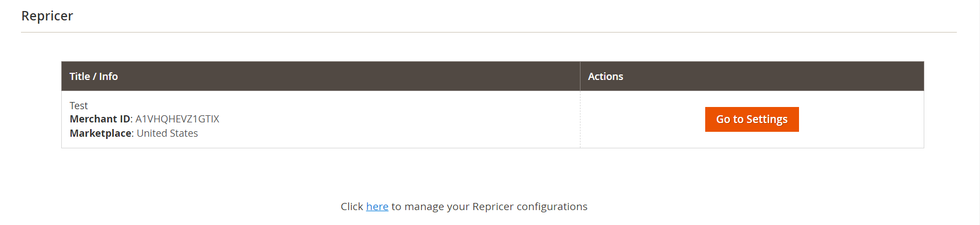Select the merchant ID value A1VHQHEVZ1GTIX
This screenshot has height=225, width=980.
tap(177, 119)
